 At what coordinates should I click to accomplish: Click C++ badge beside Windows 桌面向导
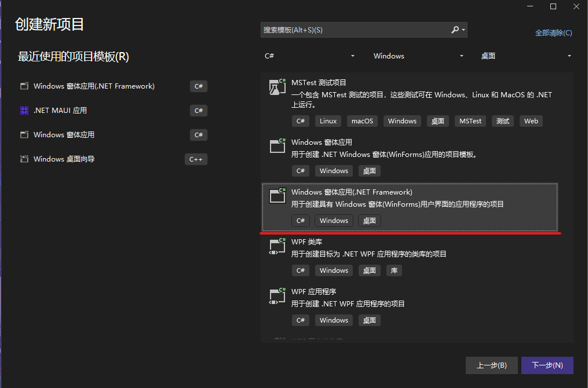pyautogui.click(x=196, y=159)
